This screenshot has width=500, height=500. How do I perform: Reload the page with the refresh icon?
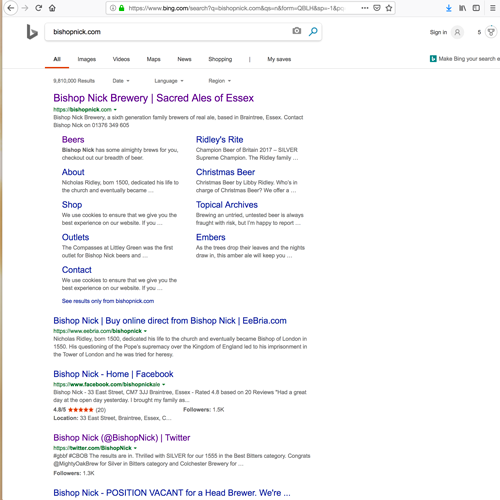point(39,8)
